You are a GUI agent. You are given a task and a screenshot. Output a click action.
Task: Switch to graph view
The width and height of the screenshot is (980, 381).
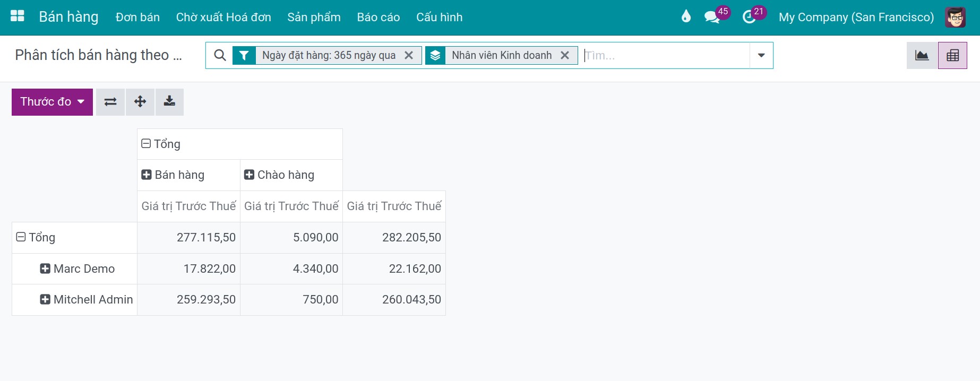[x=922, y=55]
